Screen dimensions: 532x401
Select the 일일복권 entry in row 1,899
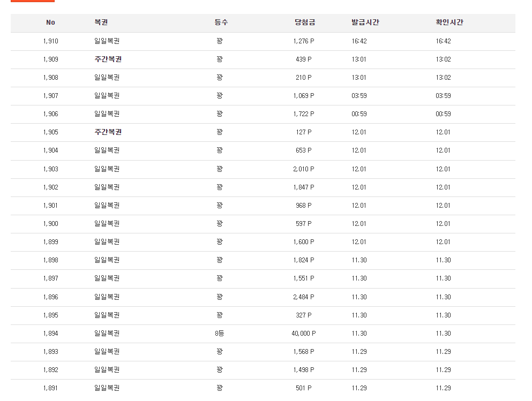pyautogui.click(x=107, y=242)
